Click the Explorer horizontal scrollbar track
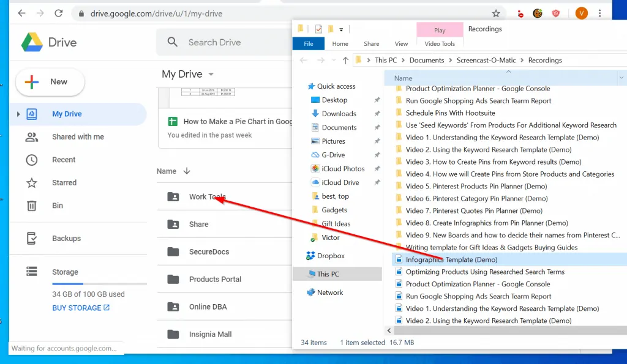The height and width of the screenshot is (364, 627). 510,330
